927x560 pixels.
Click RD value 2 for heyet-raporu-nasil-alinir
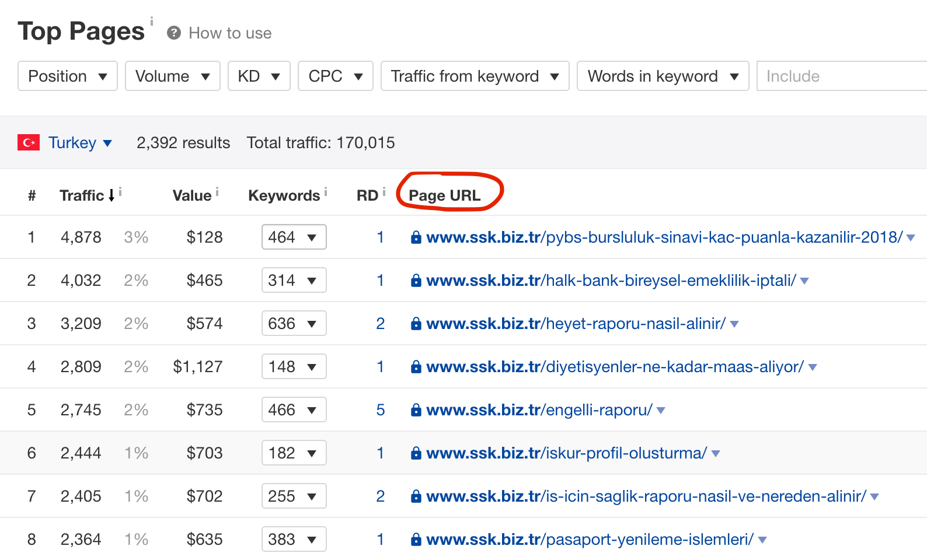pos(381,323)
